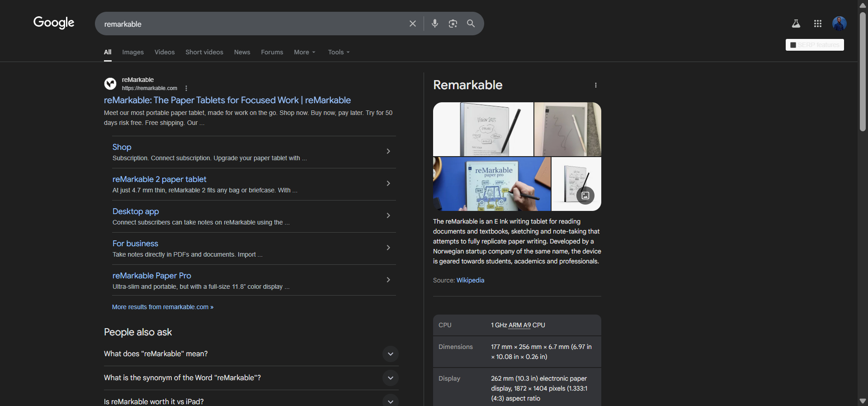Open the Wikipedia source link
Viewport: 868px width, 406px height.
[x=470, y=280]
